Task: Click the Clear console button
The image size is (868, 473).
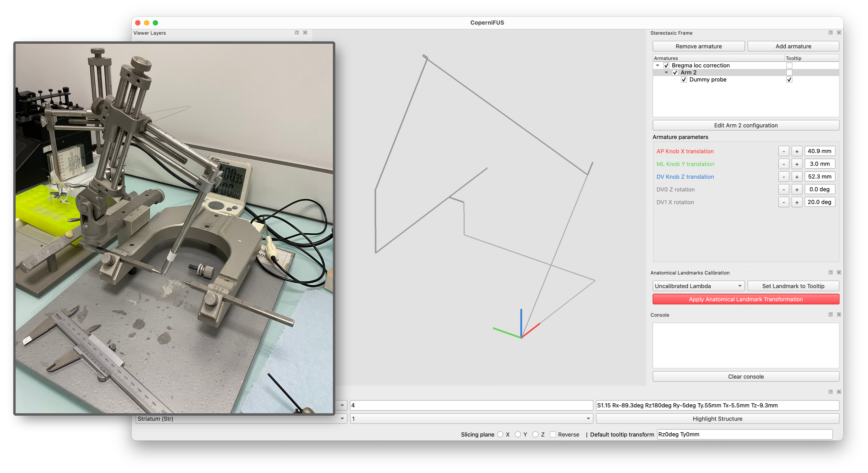Action: (746, 377)
